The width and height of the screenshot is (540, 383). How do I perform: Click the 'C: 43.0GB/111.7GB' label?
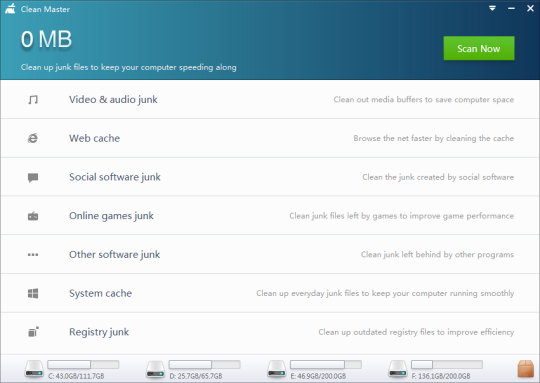76,376
